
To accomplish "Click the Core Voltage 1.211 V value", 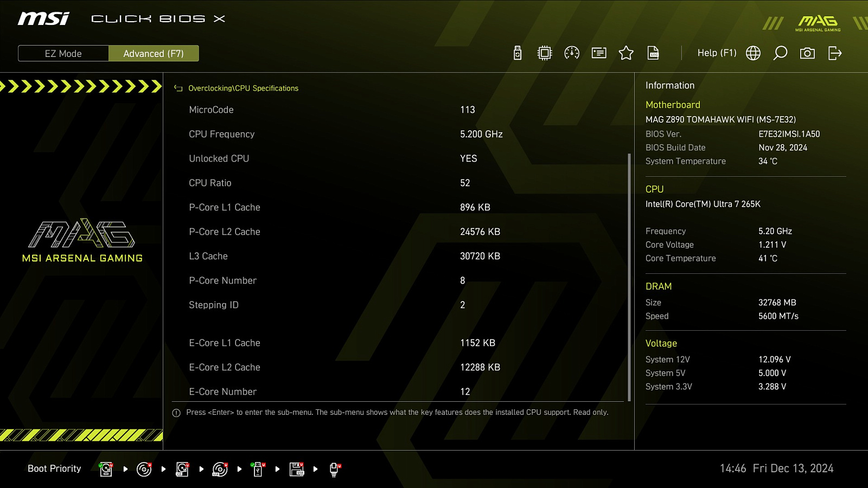I will 772,245.
